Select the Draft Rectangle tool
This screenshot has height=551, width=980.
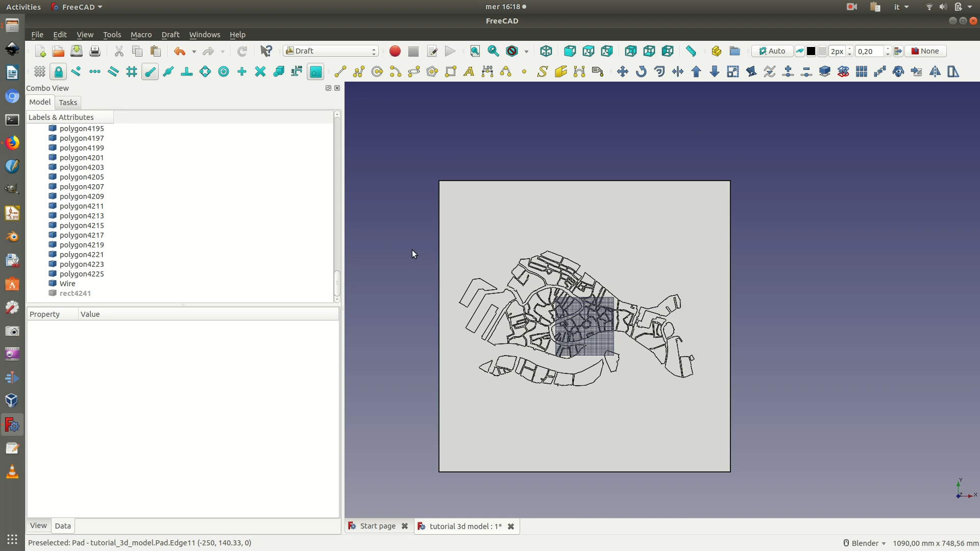click(451, 72)
